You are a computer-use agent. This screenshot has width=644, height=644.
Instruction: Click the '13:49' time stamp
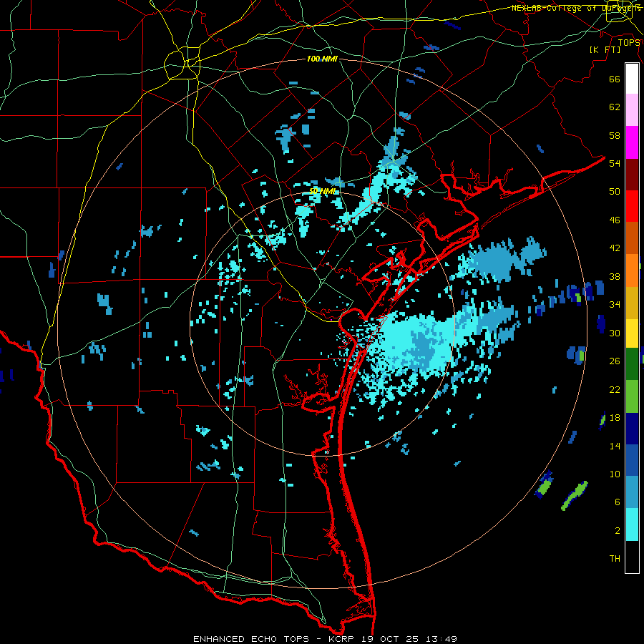[441, 639]
